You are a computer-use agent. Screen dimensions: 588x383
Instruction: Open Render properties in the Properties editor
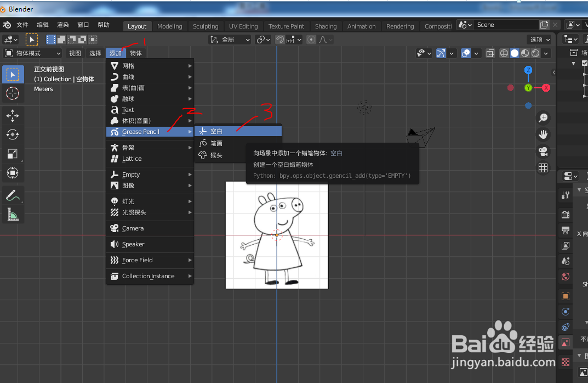(x=565, y=214)
